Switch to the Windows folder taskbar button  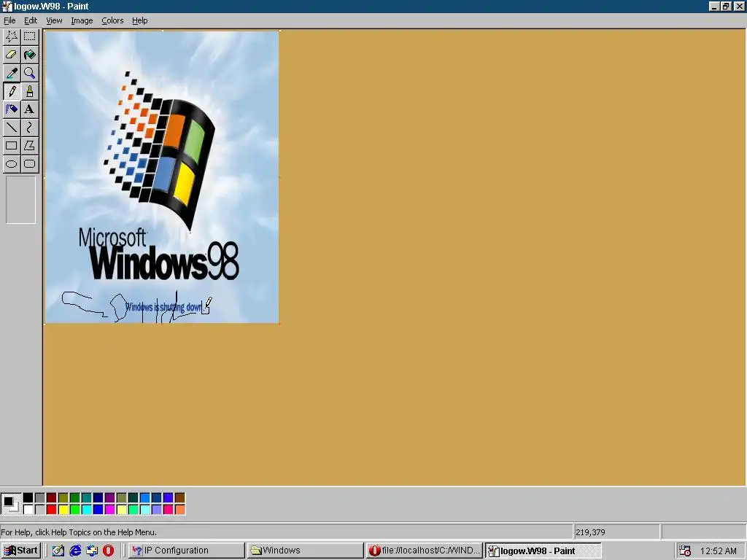[305, 551]
